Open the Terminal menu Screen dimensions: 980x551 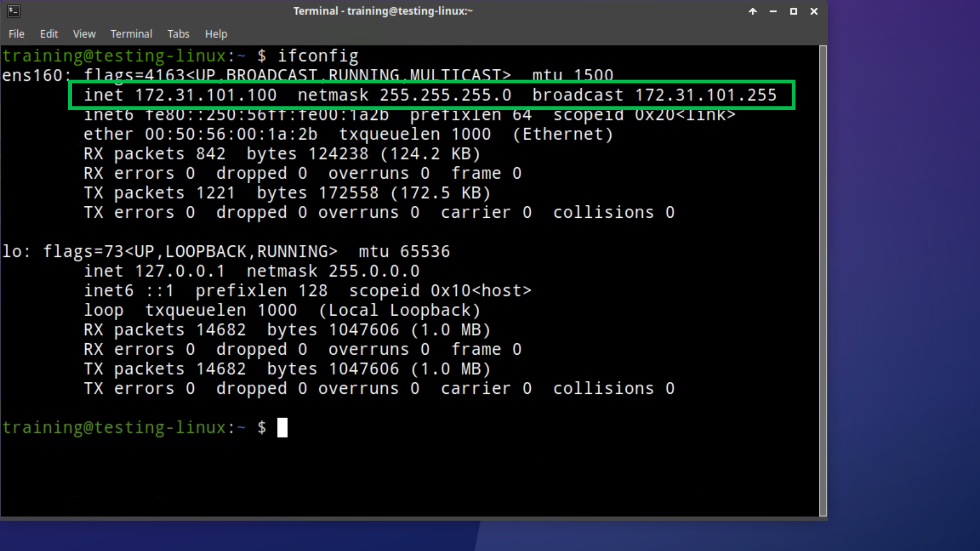131,34
